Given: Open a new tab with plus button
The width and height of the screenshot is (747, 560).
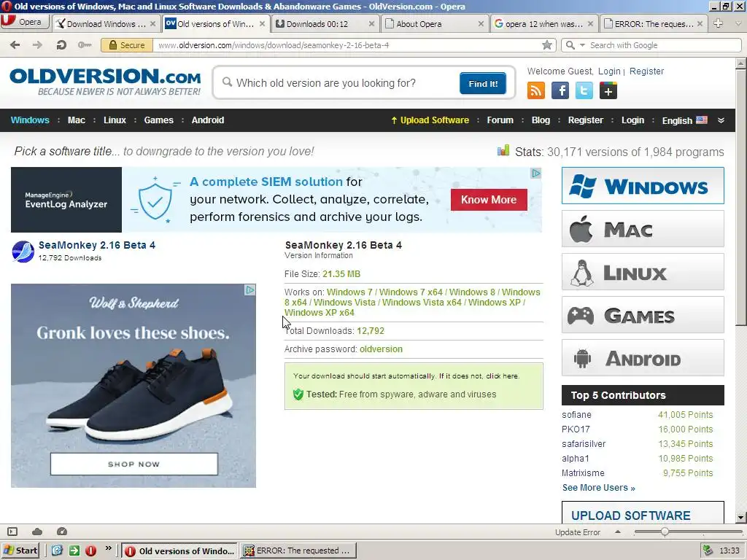Looking at the screenshot, I should tap(719, 23).
